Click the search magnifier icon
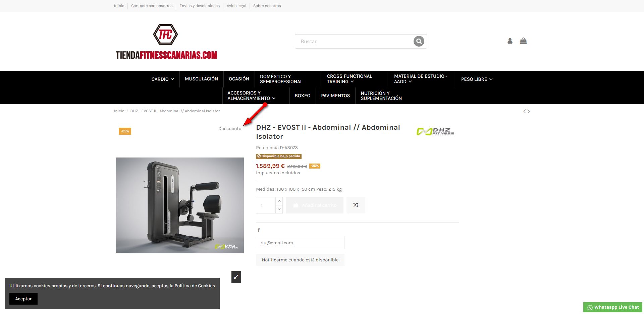Screen dimensions: 644x314 click(x=419, y=41)
